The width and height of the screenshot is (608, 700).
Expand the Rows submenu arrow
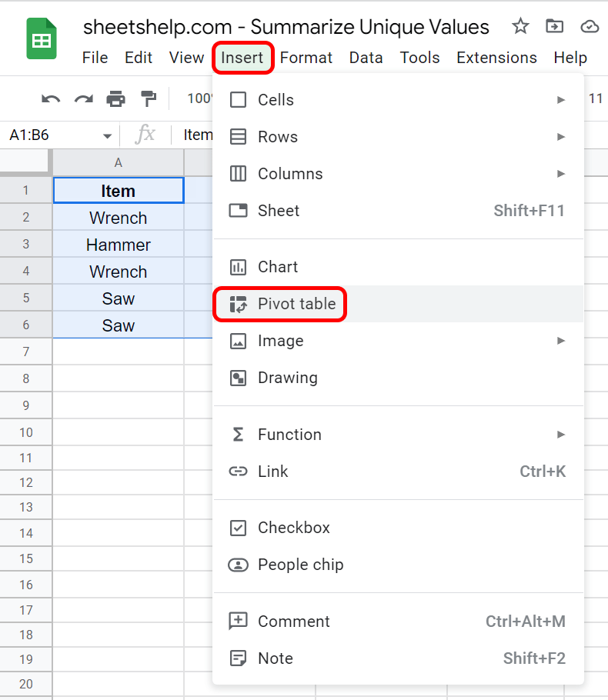(x=561, y=137)
